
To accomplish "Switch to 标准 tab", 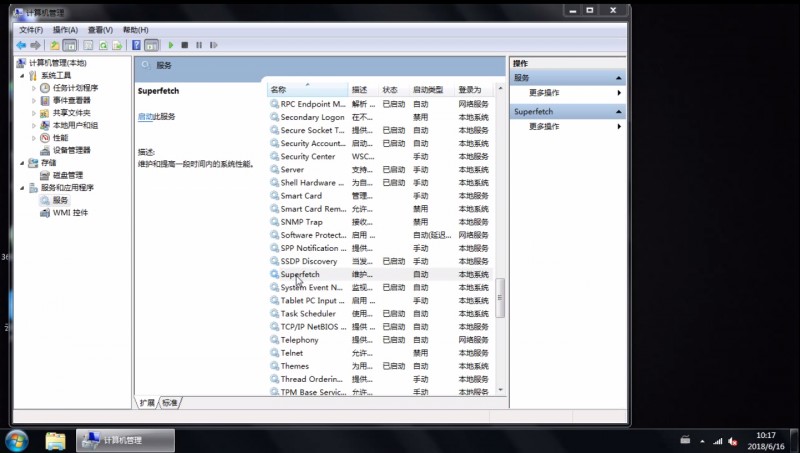I will (x=170, y=403).
